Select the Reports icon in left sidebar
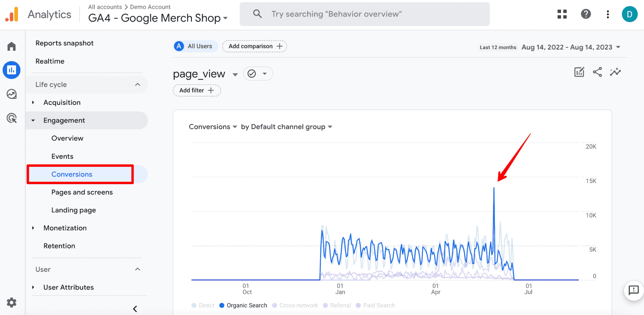Screen dimensions: 644x315 click(x=11, y=70)
